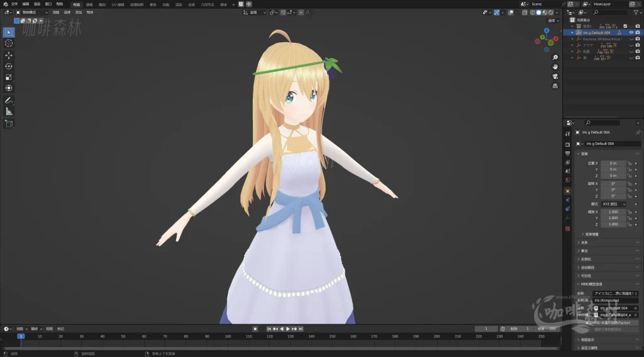Toggle pin icon in properties header

[638, 132]
